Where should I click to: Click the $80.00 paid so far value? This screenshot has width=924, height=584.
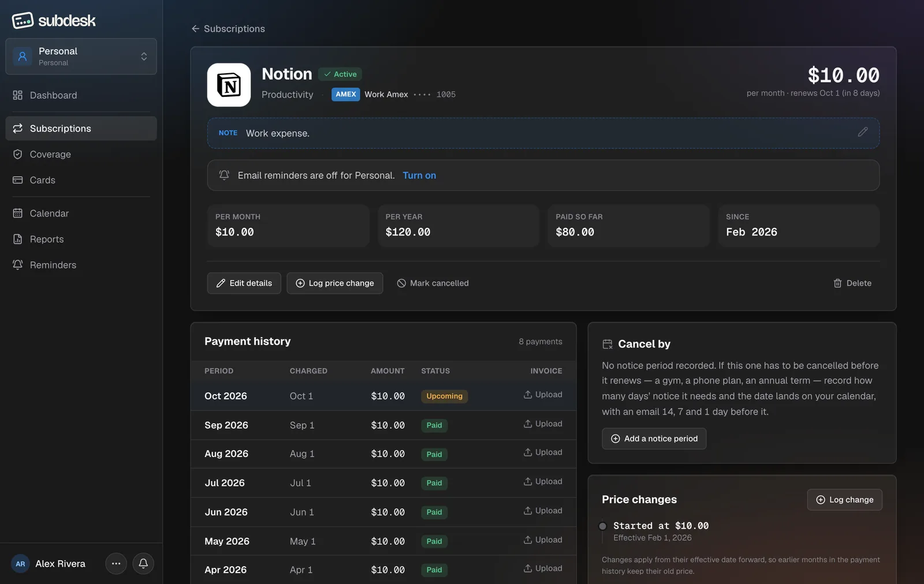click(575, 232)
